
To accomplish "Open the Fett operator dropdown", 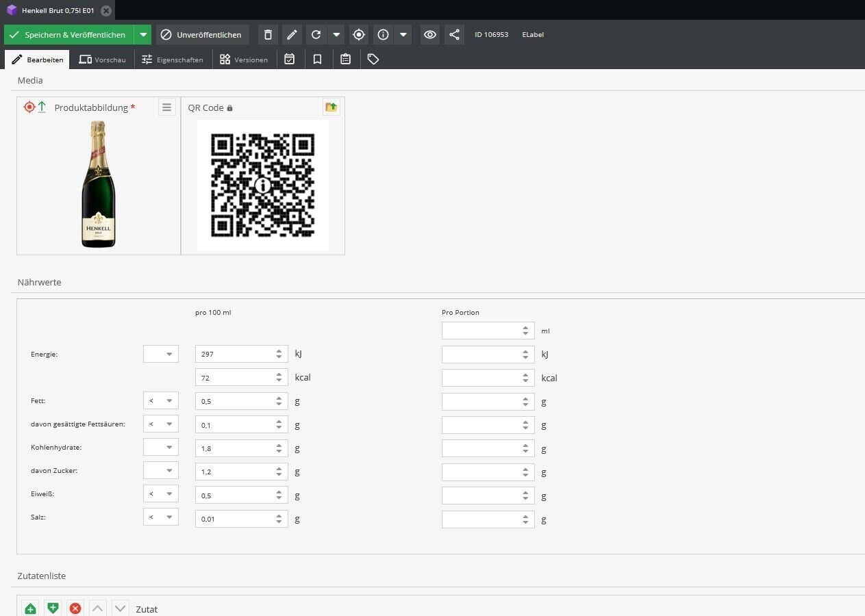I will click(x=161, y=401).
